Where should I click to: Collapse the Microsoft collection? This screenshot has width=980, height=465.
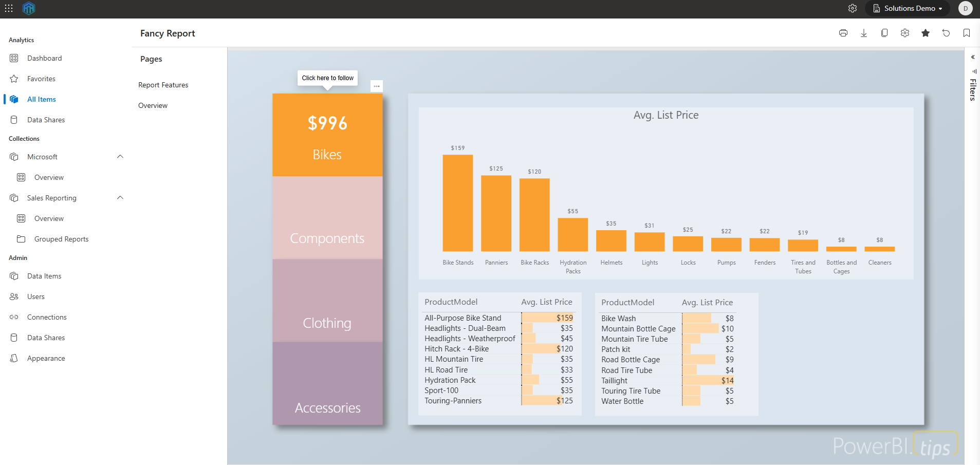click(120, 157)
